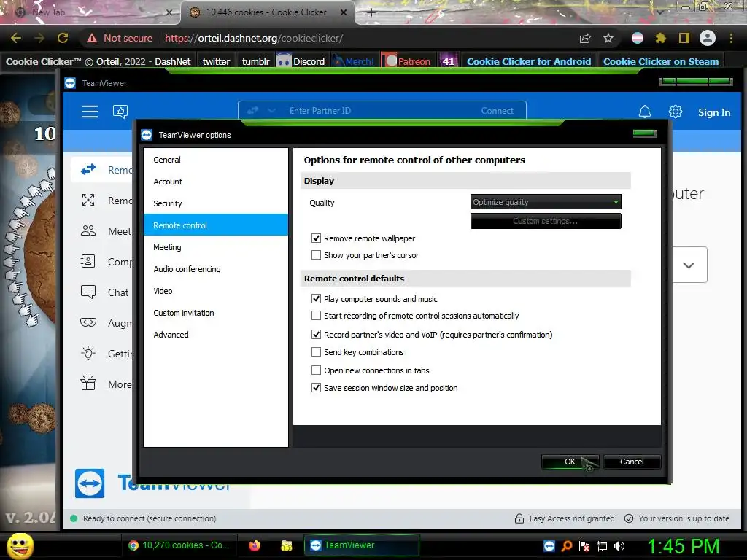Open Augmented Reality icon in sidebar
Image resolution: width=747 pixels, height=560 pixels.
(x=88, y=322)
